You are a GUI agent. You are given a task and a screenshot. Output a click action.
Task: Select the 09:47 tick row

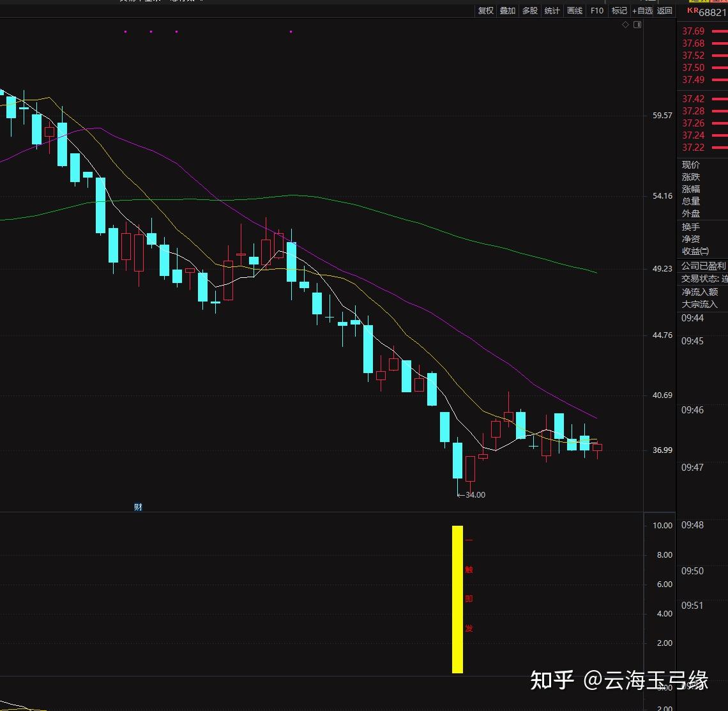tap(692, 467)
